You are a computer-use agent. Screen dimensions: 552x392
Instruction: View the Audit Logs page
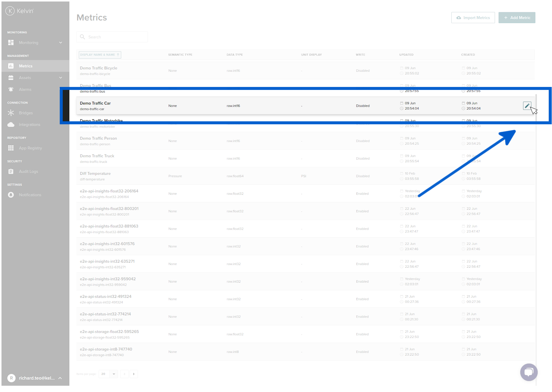[28, 171]
